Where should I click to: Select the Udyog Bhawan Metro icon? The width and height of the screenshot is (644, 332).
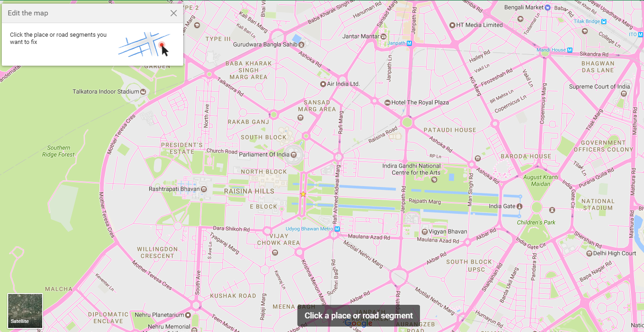337,229
